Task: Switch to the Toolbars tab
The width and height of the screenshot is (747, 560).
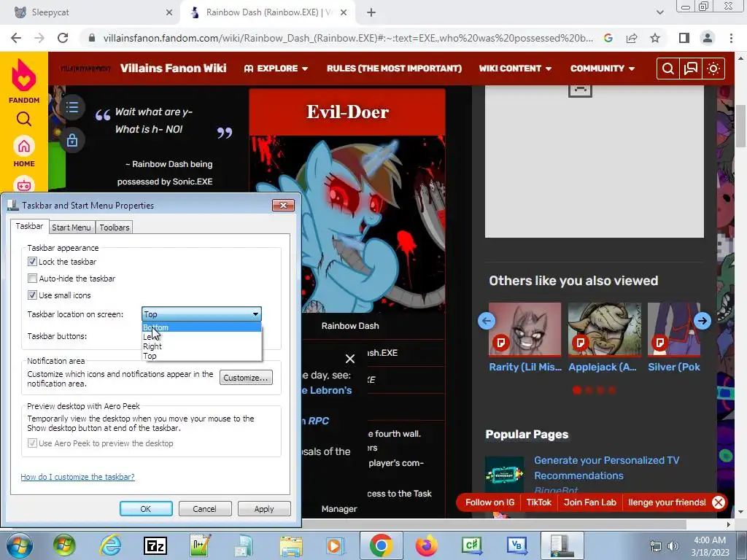Action: [x=115, y=227]
